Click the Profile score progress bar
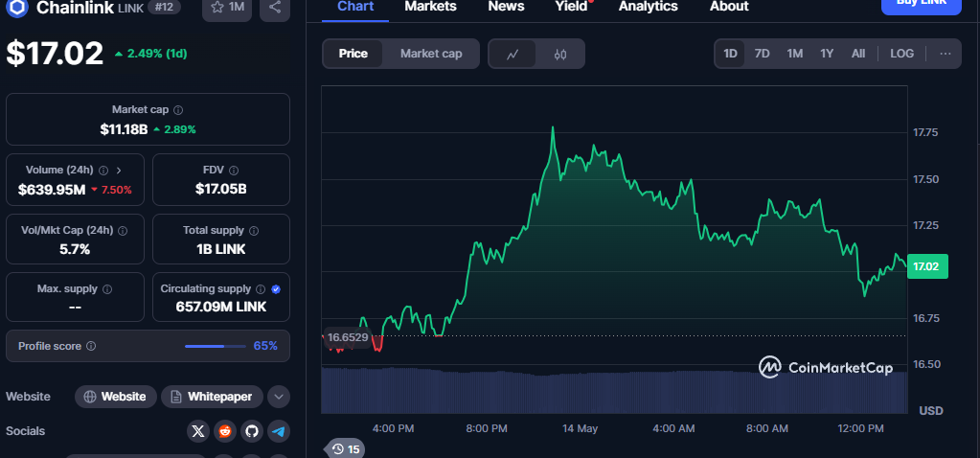 pos(215,346)
